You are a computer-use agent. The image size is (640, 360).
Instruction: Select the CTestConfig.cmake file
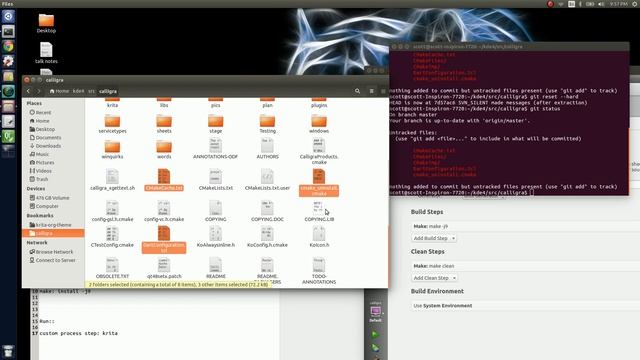click(x=112, y=237)
